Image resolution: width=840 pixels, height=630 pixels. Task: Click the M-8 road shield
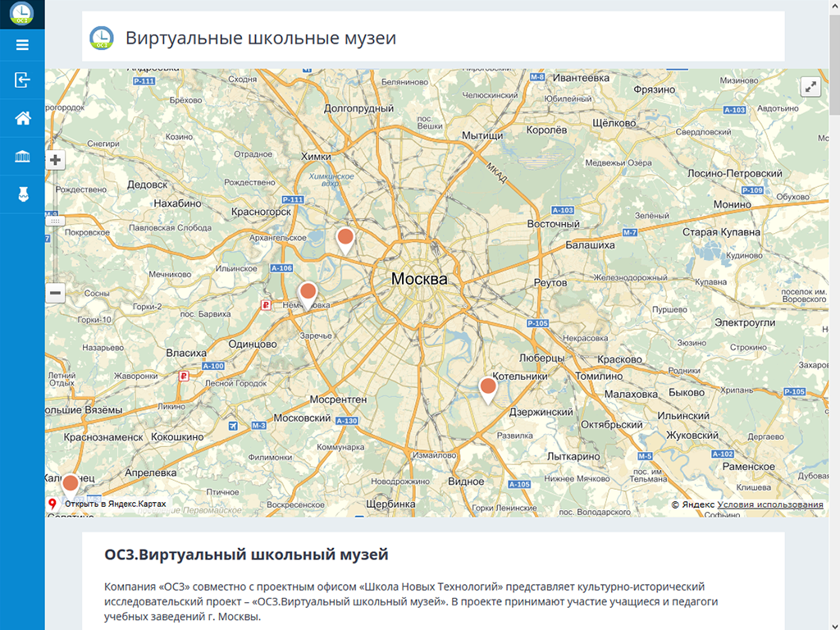click(537, 77)
